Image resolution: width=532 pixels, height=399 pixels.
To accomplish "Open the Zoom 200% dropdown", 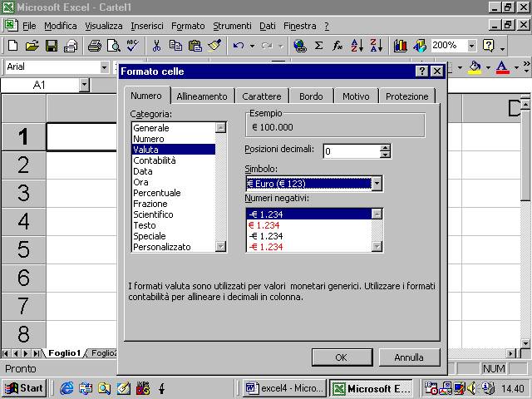I will pos(471,46).
